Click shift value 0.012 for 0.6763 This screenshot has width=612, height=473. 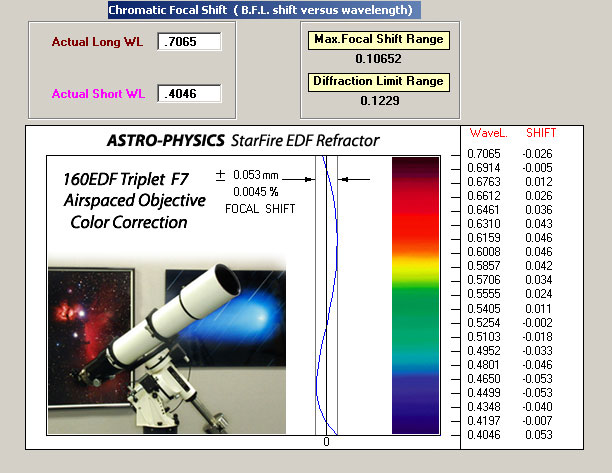click(539, 182)
